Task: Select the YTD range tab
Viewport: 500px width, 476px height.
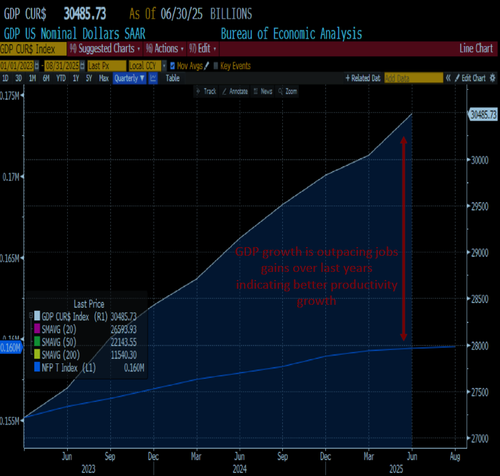Action: [x=61, y=78]
